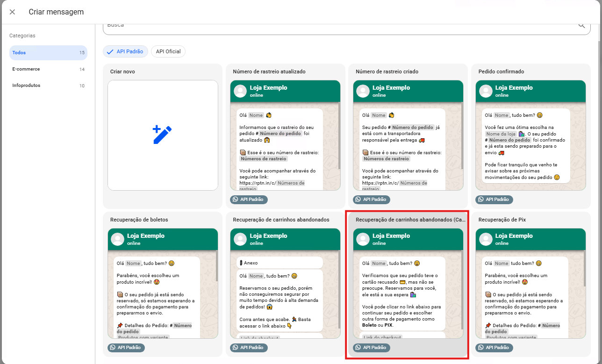The image size is (602, 364).
Task: Toggle the API Padrão filter chip
Action: coord(126,51)
